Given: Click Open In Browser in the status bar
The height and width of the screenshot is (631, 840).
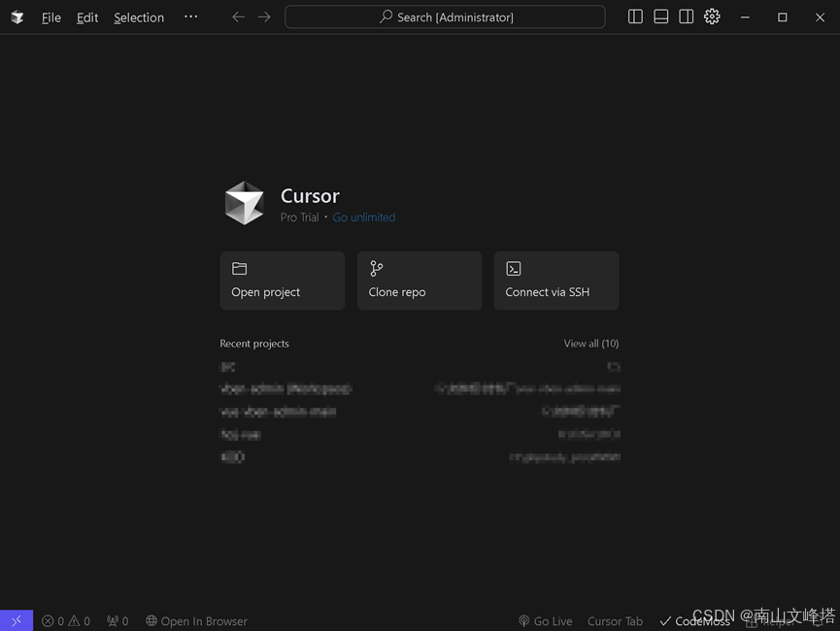Looking at the screenshot, I should (196, 621).
